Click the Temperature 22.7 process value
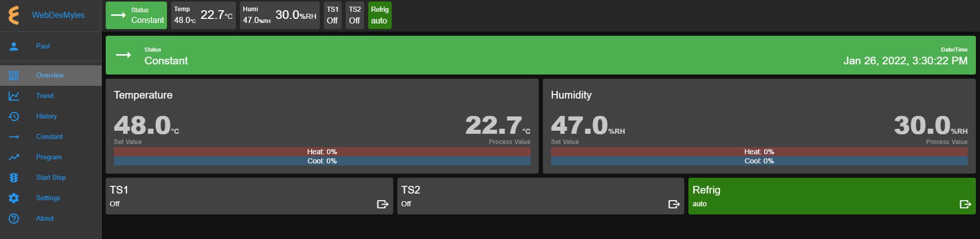The image size is (980, 239). coord(498,126)
